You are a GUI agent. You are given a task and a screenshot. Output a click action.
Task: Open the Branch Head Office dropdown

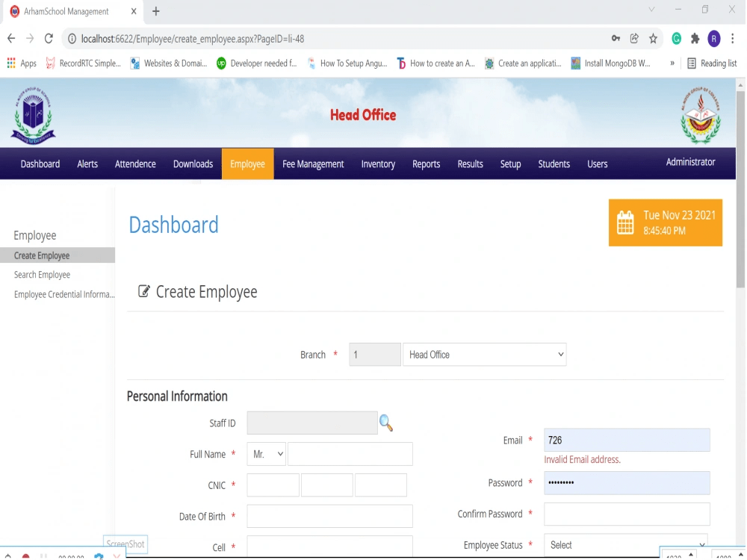485,354
